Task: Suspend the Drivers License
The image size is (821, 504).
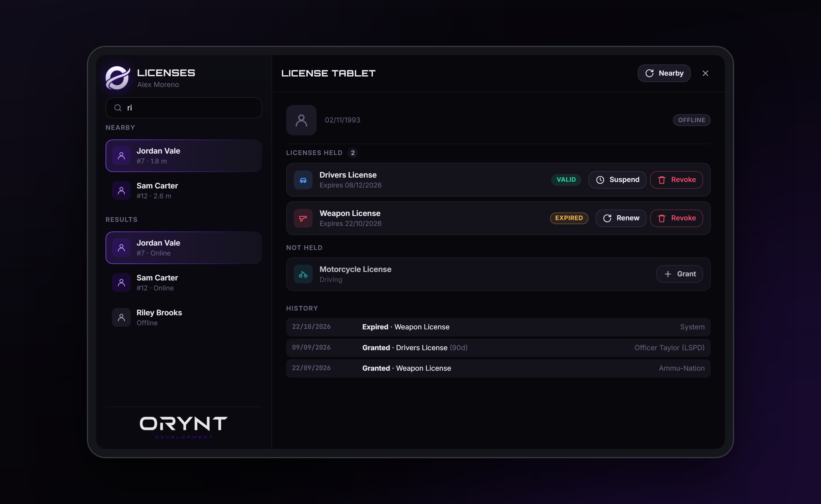Action: tap(617, 180)
